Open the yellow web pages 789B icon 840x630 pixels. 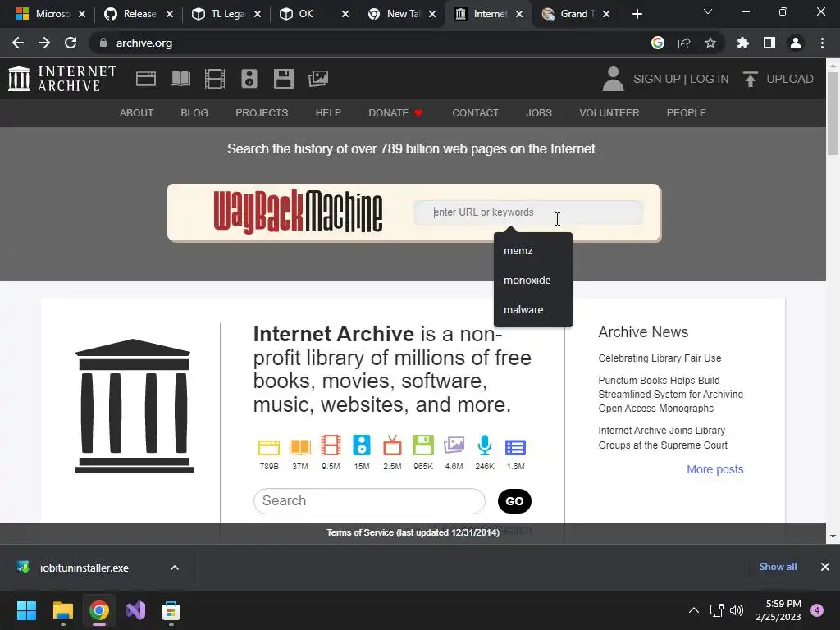pyautogui.click(x=269, y=447)
